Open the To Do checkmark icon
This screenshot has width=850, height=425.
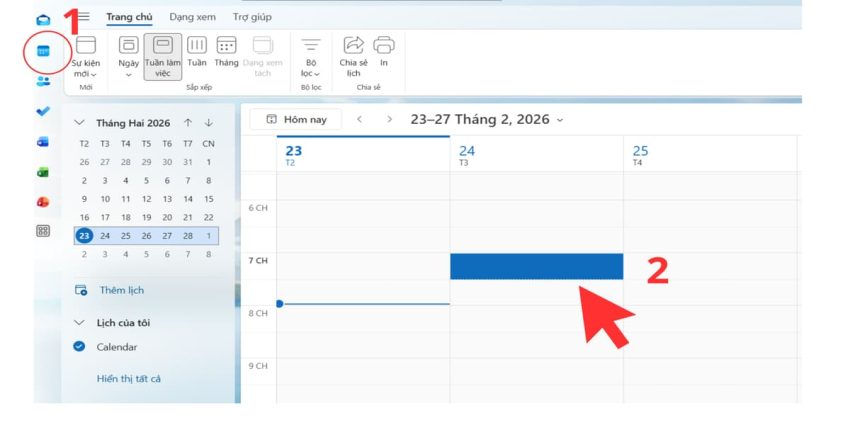[x=43, y=111]
